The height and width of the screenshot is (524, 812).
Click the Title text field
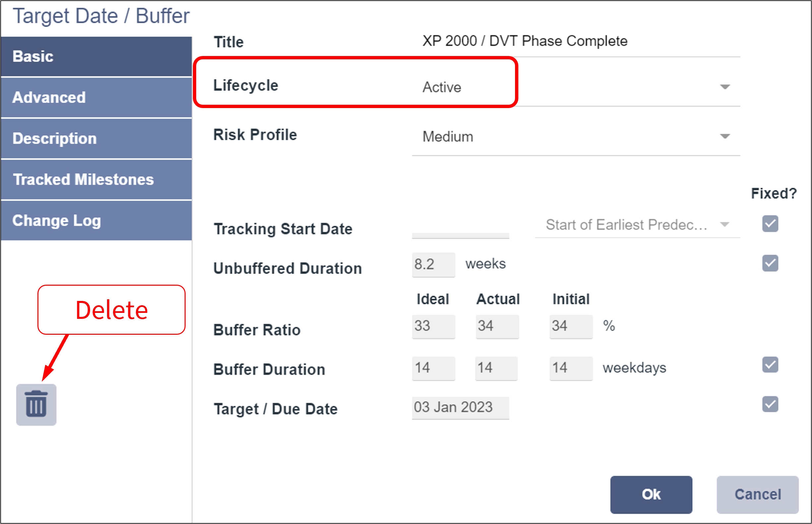pos(575,41)
